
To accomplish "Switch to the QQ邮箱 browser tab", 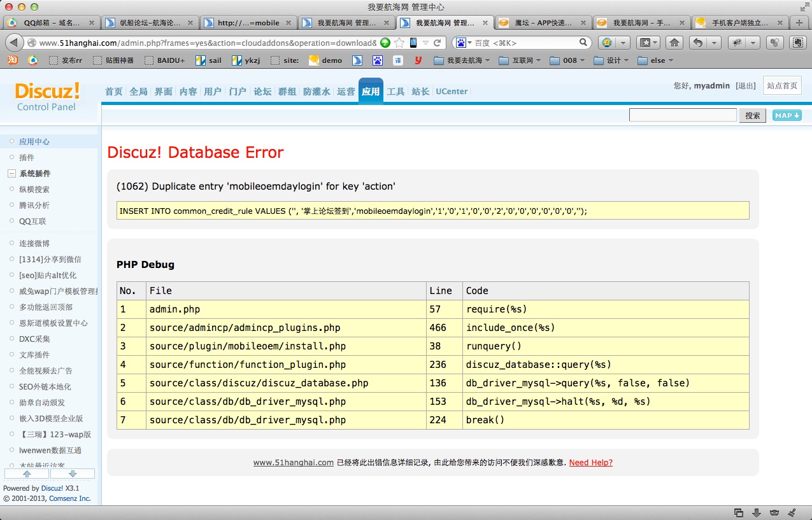I will 51,22.
